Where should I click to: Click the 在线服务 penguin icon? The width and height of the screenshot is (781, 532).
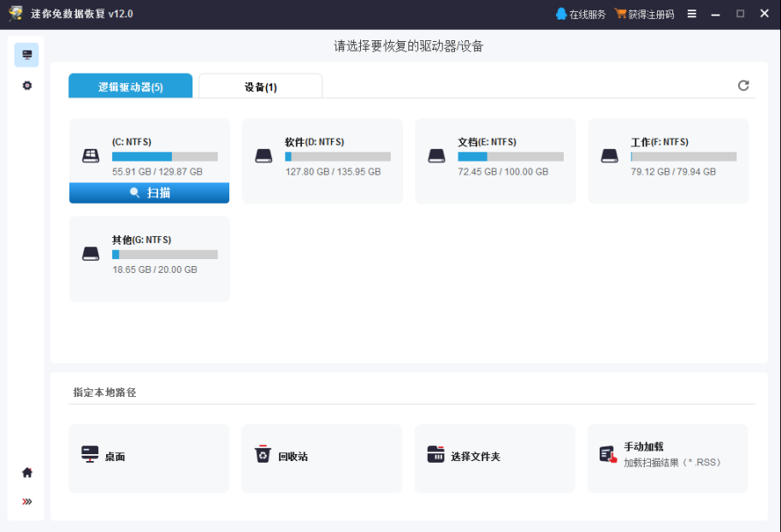tap(561, 14)
